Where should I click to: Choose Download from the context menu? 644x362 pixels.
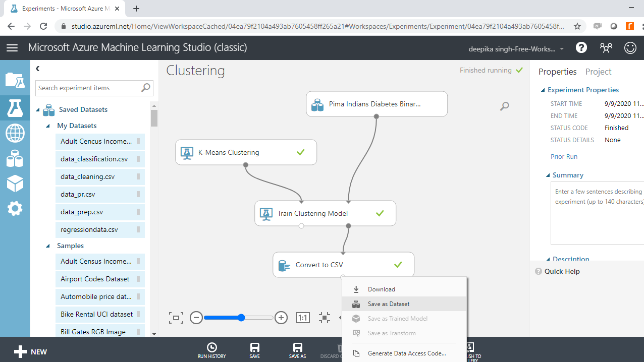[x=404, y=289]
